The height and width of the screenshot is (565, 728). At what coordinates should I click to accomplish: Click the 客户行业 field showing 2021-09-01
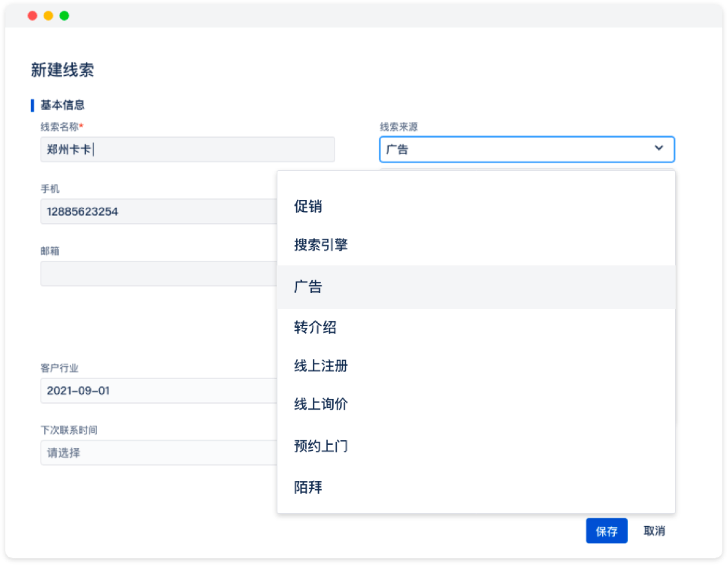click(x=159, y=391)
